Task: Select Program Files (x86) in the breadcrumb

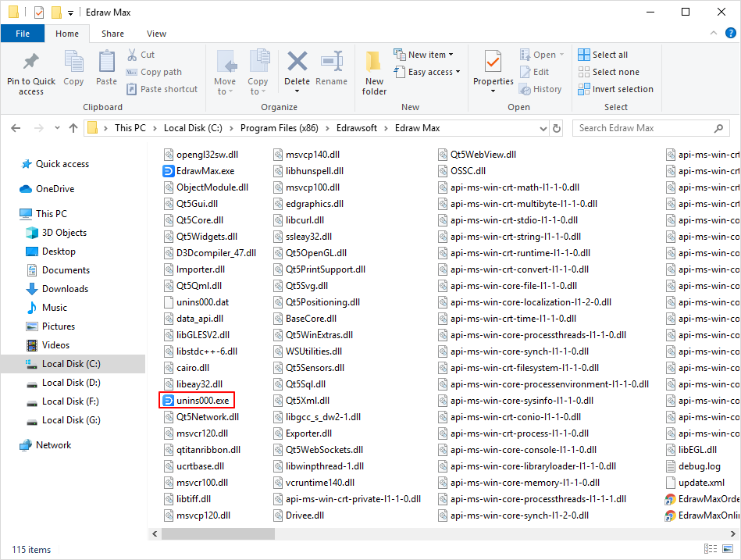Action: 280,128
